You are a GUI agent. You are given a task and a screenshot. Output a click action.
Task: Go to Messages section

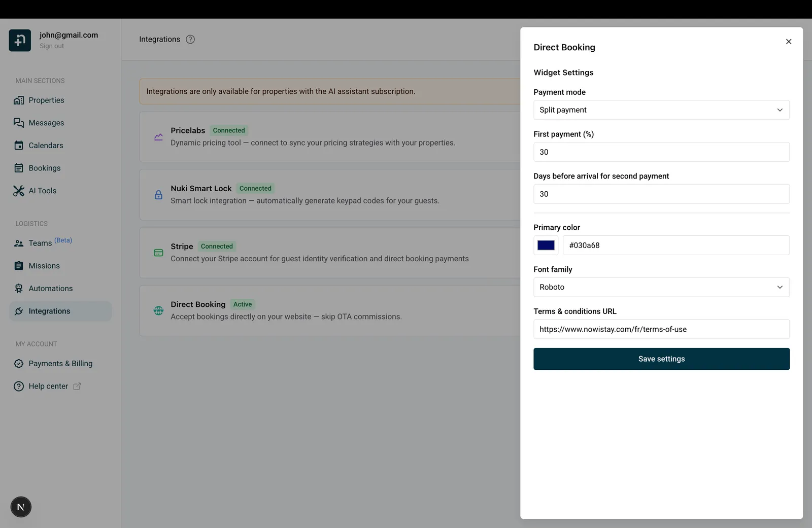point(60,123)
